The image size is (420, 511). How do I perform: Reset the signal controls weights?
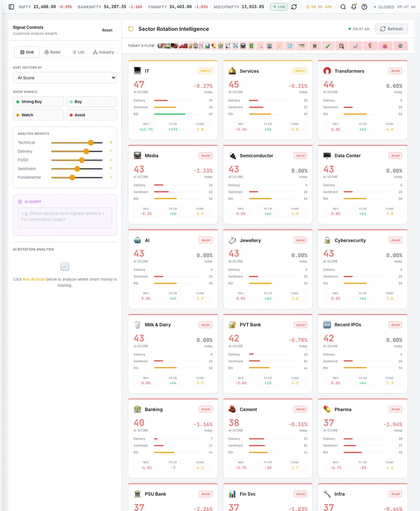tap(107, 30)
